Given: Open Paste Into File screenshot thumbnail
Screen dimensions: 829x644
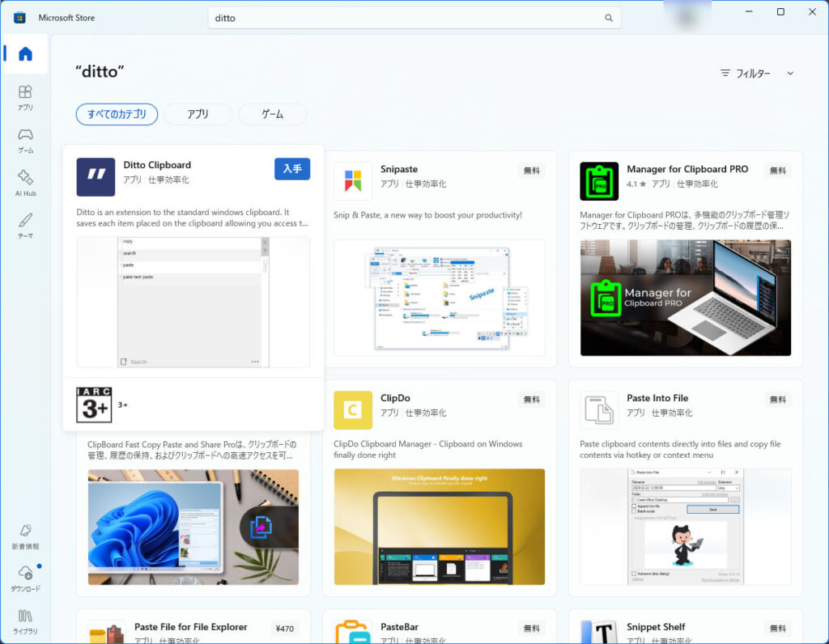Looking at the screenshot, I should tap(686, 527).
